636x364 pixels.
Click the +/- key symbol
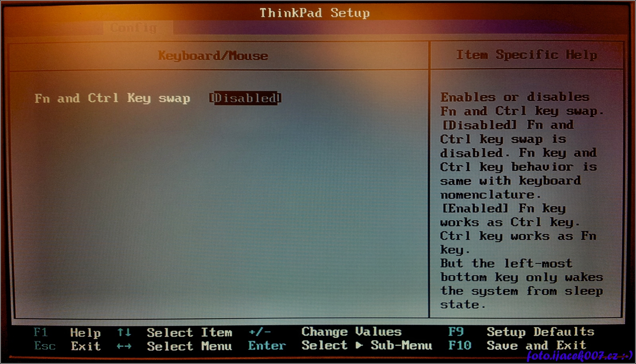tap(260, 332)
